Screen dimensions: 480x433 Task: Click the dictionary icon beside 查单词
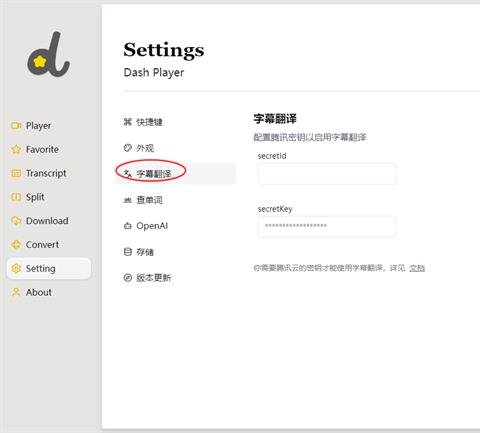[x=128, y=200]
